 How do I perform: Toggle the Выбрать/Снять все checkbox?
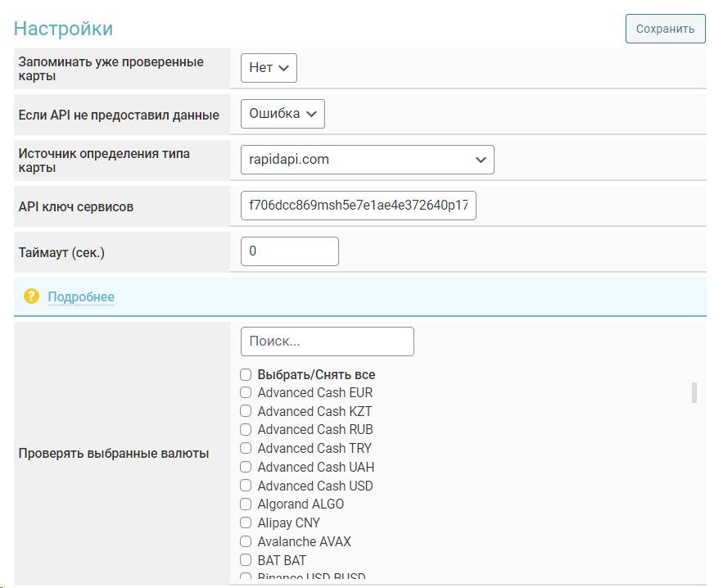click(x=246, y=374)
